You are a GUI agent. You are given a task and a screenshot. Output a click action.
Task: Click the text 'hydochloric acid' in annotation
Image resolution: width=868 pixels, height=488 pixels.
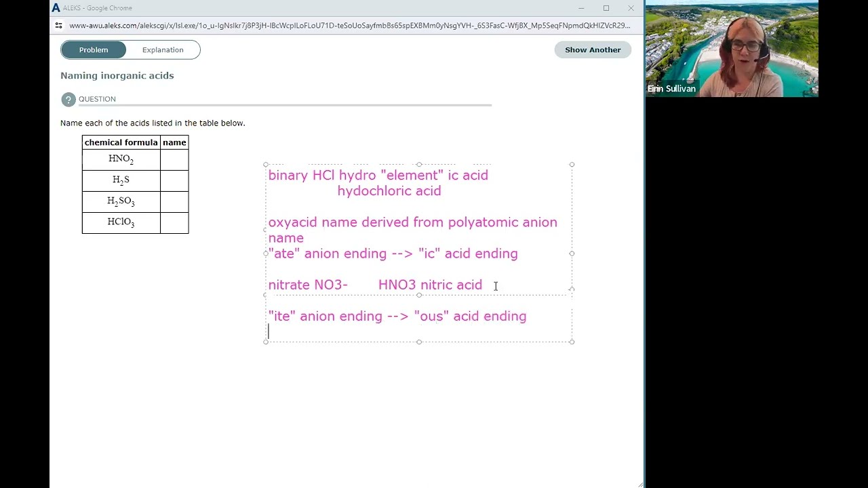coord(389,191)
